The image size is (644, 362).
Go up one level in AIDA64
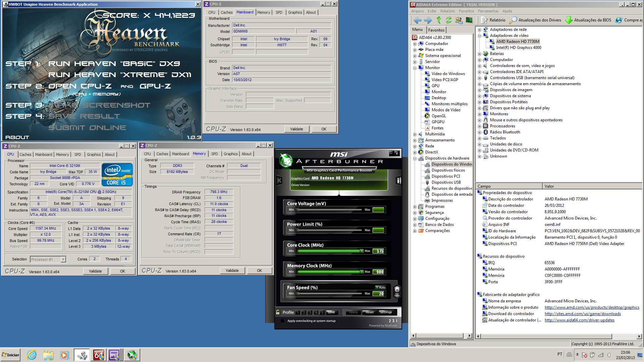click(x=439, y=20)
